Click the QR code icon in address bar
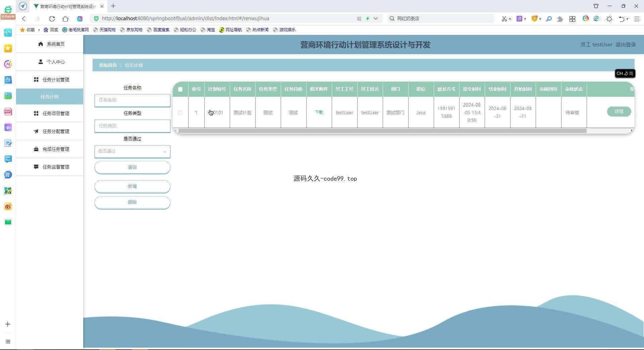Viewport: 644px width, 350px height. pyautogui.click(x=359, y=19)
